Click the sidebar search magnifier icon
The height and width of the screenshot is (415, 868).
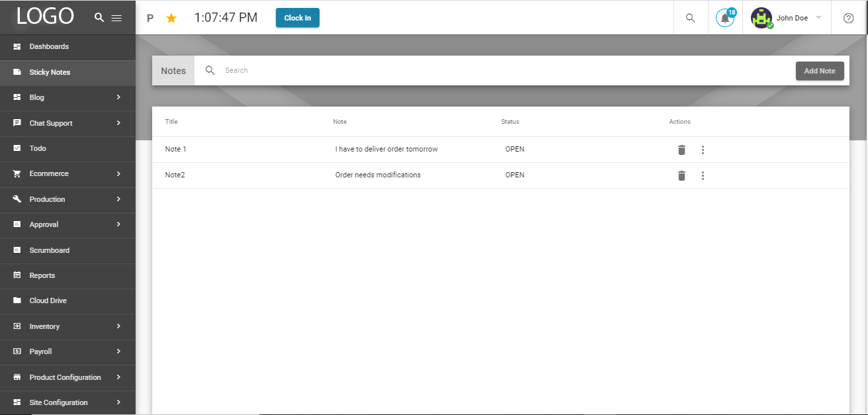(x=99, y=17)
